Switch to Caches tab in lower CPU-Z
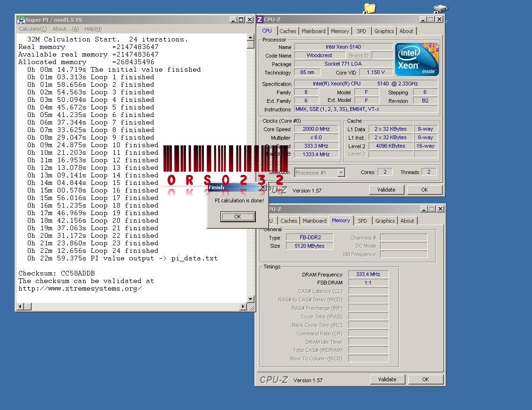Image resolution: width=532 pixels, height=410 pixels. click(x=289, y=221)
